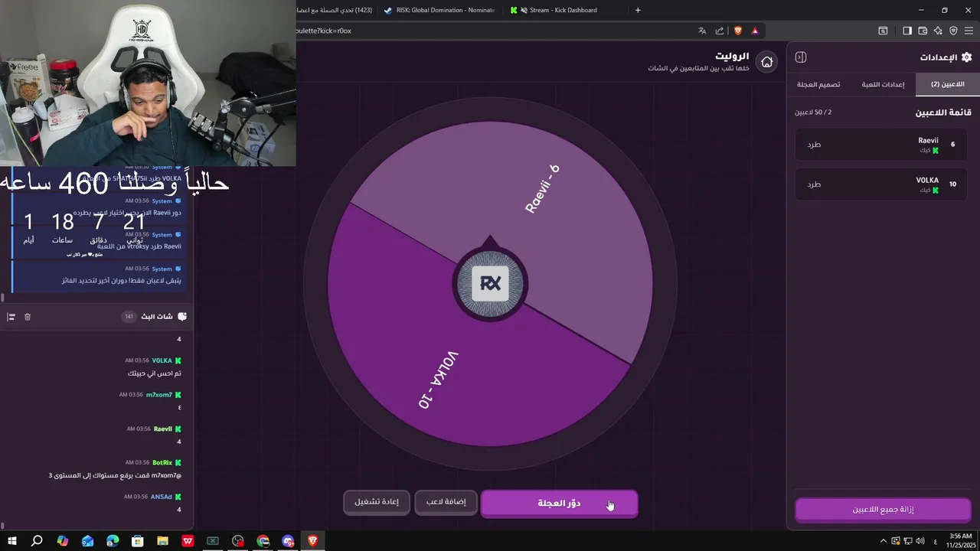980x551 pixels.
Task: Show hidden system tray icons chevron
Action: coord(883,541)
